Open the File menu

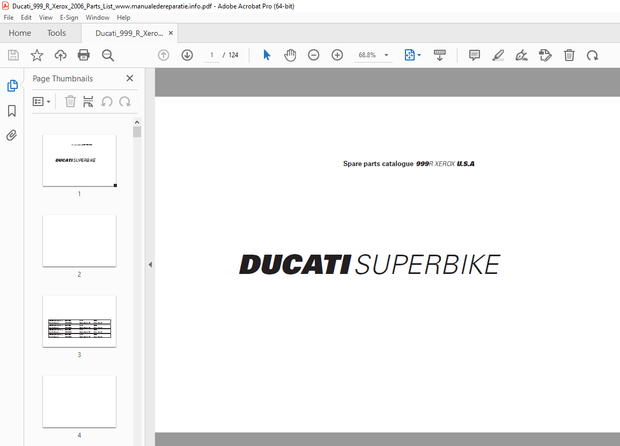pos(8,17)
